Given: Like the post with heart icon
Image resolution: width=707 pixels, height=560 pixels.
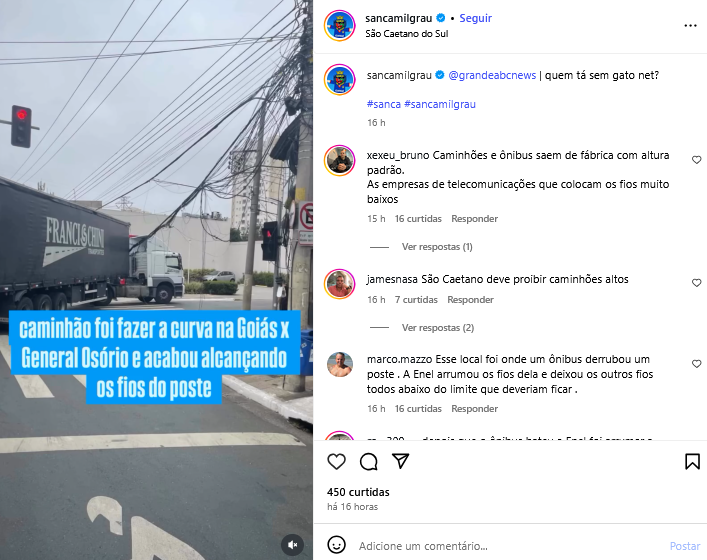Looking at the screenshot, I should point(336,462).
